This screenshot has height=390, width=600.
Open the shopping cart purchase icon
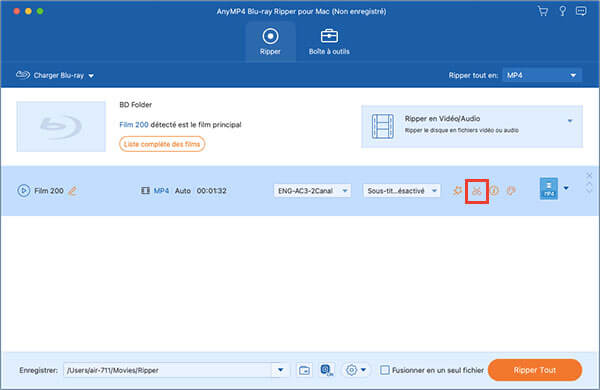(543, 11)
